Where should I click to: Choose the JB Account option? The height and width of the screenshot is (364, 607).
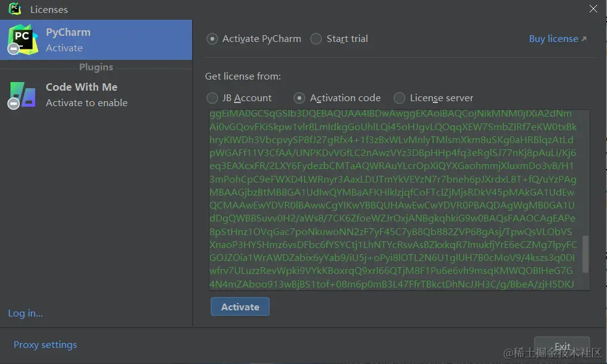click(x=214, y=97)
